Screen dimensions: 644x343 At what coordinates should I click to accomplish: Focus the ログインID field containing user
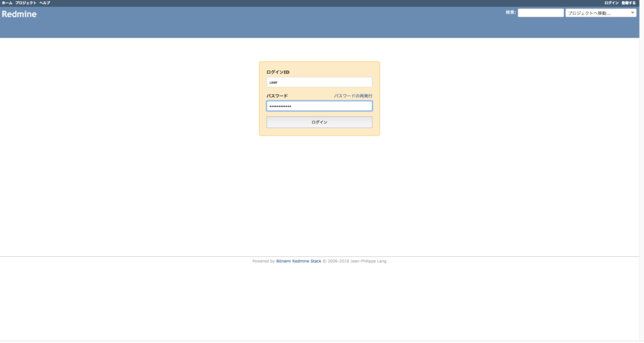pyautogui.click(x=319, y=82)
